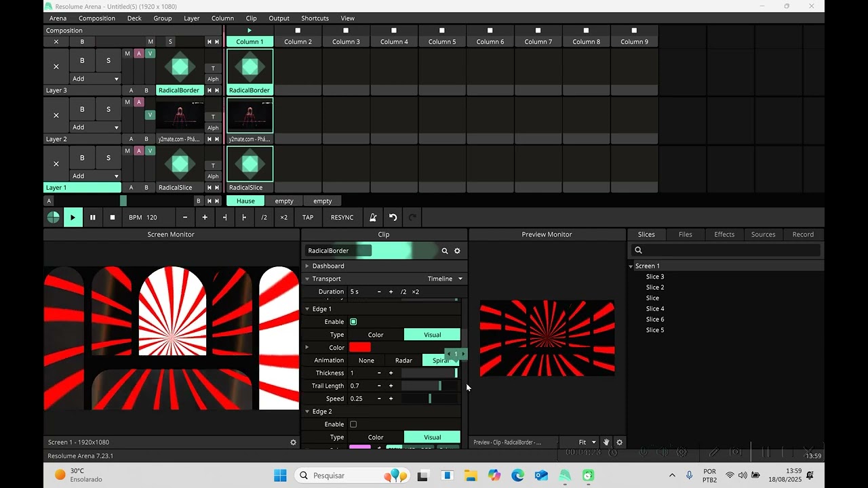Toggle the green V button on Layer 1
This screenshot has width=868, height=488.
click(150, 151)
